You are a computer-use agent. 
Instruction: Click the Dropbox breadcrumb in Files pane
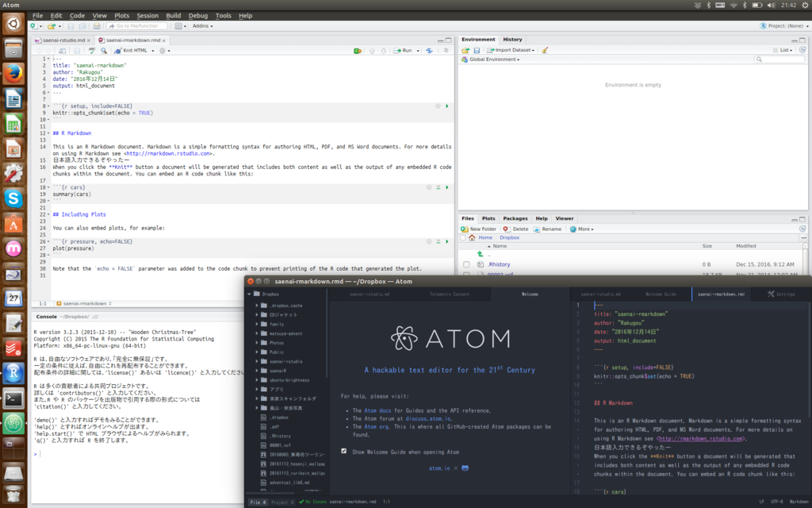(x=510, y=237)
